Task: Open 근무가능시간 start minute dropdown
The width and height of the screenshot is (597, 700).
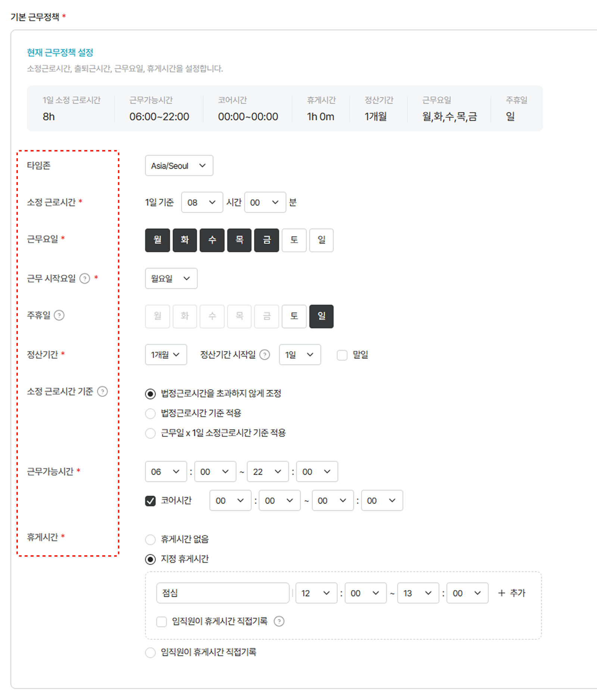Action: (x=215, y=472)
